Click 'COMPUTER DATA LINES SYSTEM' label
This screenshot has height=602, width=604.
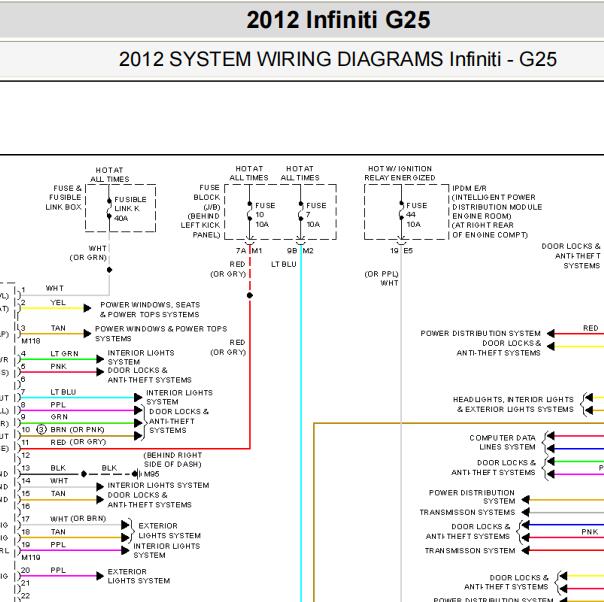(x=502, y=442)
